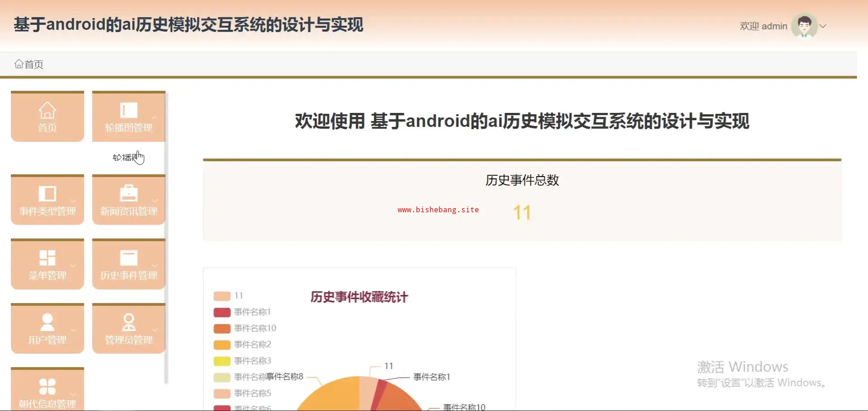Click the 欢迎使用 welcome heading
Viewport: 868px width, 411px height.
pyautogui.click(x=522, y=121)
